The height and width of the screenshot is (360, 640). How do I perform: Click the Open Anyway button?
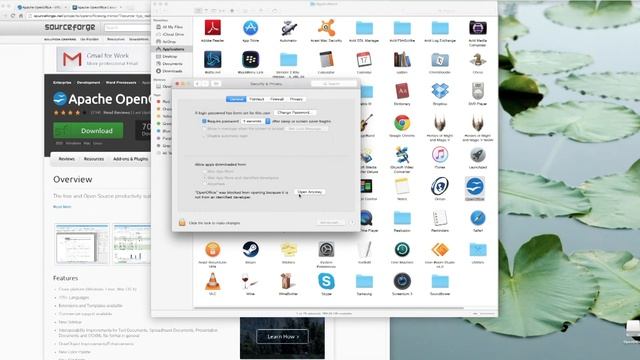(x=310, y=192)
